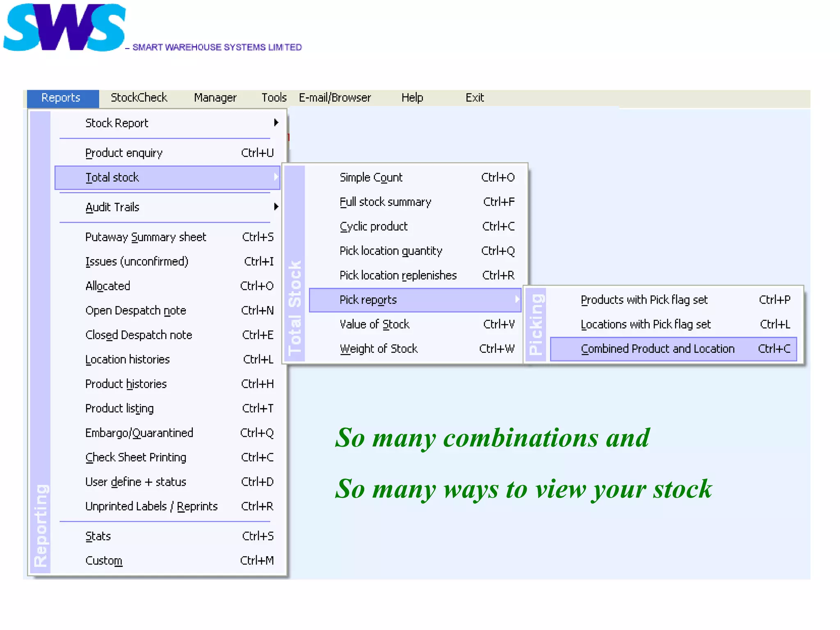840x630 pixels.
Task: Click the SWS logo
Action: [64, 27]
